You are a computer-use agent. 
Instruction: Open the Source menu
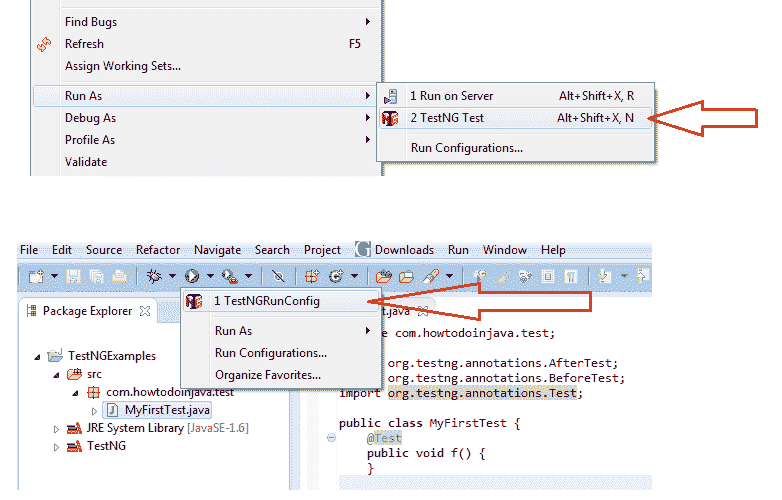point(104,250)
